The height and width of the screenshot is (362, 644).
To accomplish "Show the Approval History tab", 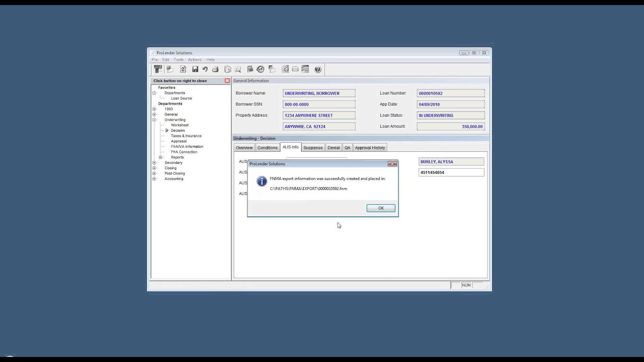I will (x=370, y=148).
